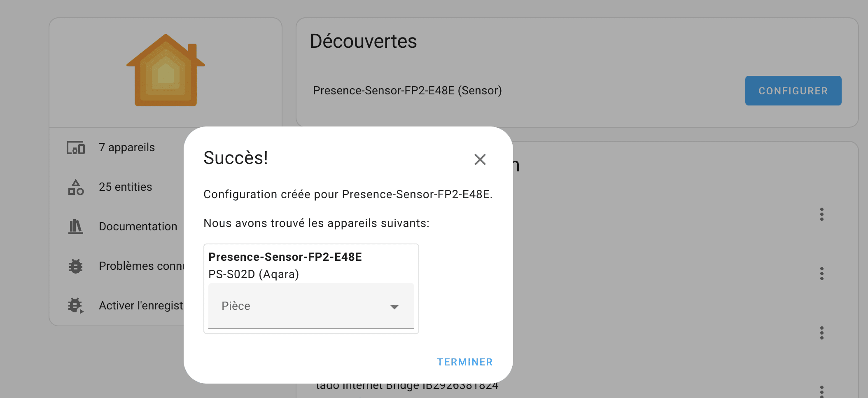
Task: Close the Succès dialog with the X
Action: (x=480, y=159)
